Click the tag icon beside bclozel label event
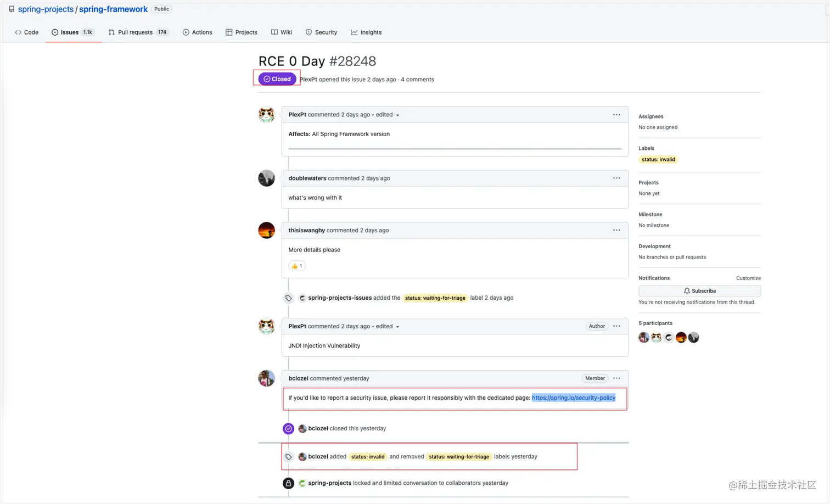Image resolution: width=830 pixels, height=504 pixels. (288, 457)
